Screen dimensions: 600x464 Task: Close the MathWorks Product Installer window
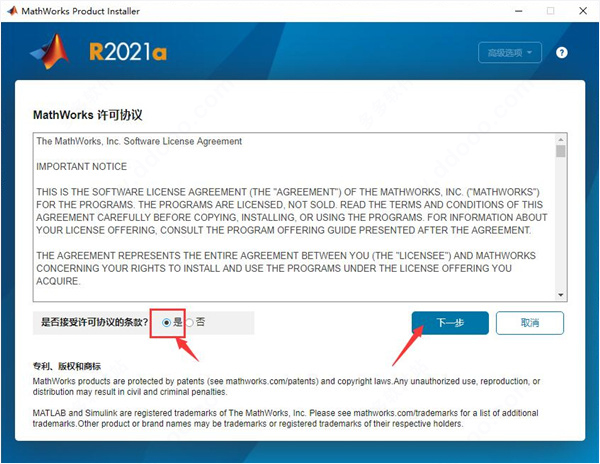583,11
